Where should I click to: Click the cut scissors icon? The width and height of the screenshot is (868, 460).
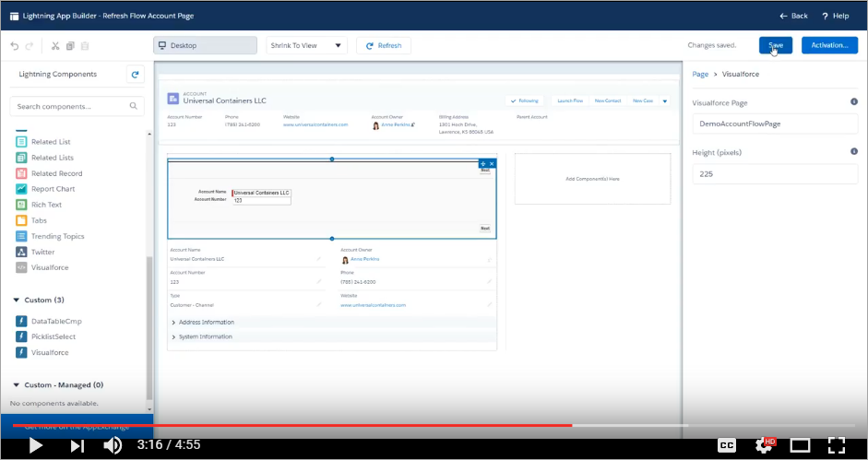pos(55,46)
